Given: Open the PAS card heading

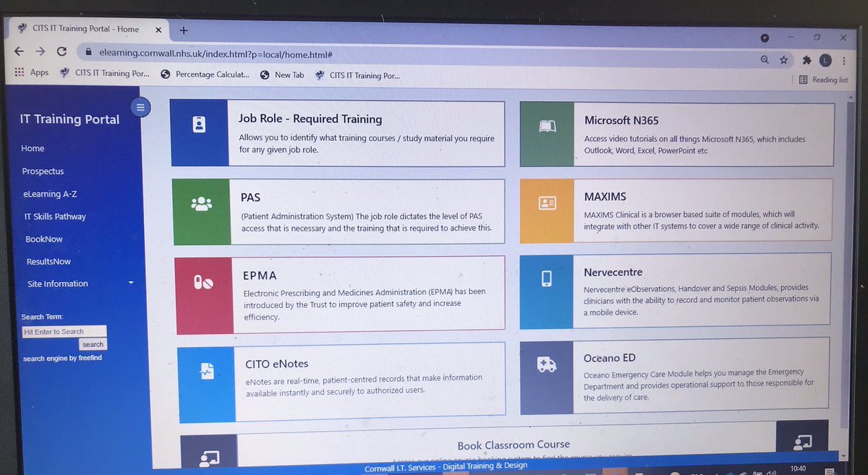Looking at the screenshot, I should click(250, 197).
